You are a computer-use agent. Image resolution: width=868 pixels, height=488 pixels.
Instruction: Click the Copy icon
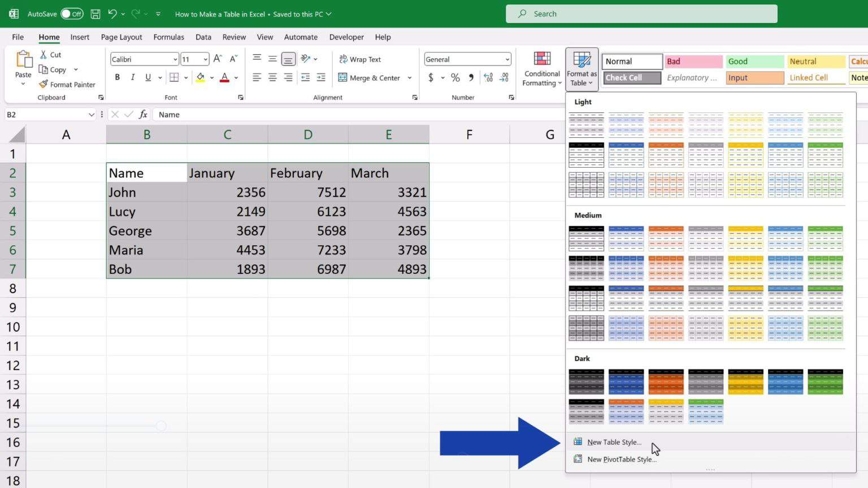55,69
